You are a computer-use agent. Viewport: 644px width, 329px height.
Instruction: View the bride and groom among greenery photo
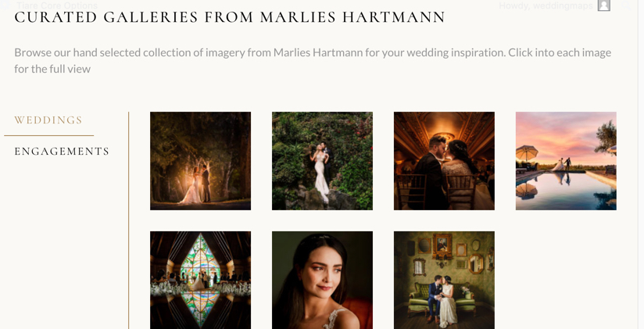[323, 161]
